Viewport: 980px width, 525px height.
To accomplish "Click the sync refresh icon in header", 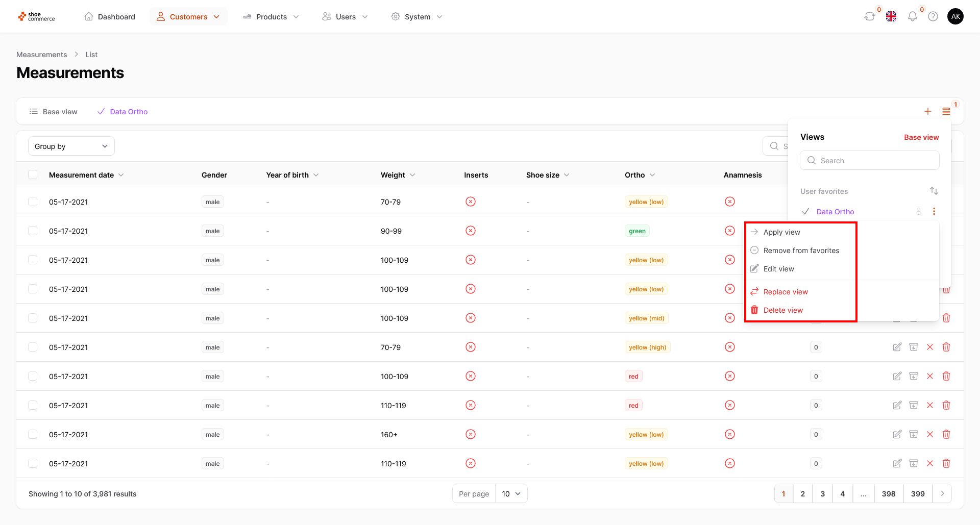I will tap(869, 16).
